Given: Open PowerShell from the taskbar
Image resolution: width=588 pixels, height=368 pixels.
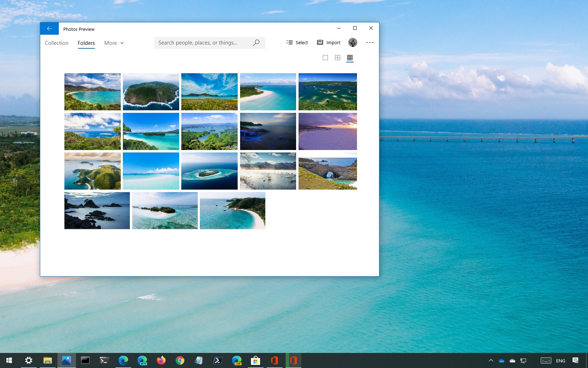Looking at the screenshot, I should tap(218, 360).
